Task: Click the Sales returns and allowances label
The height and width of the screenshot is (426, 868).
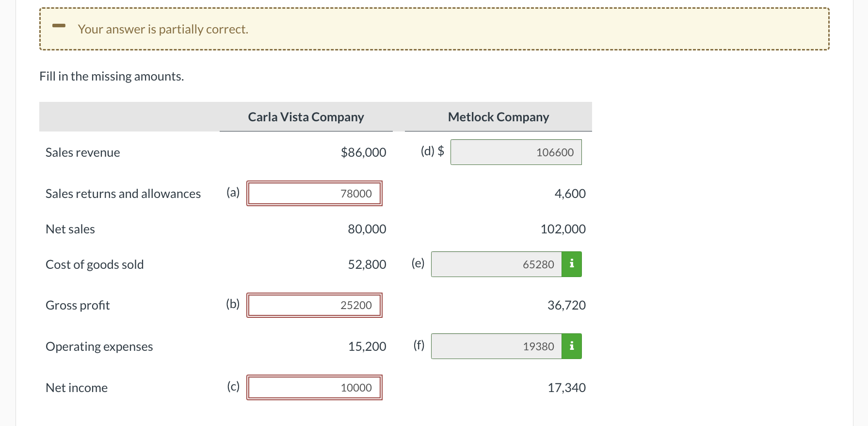Action: (123, 194)
